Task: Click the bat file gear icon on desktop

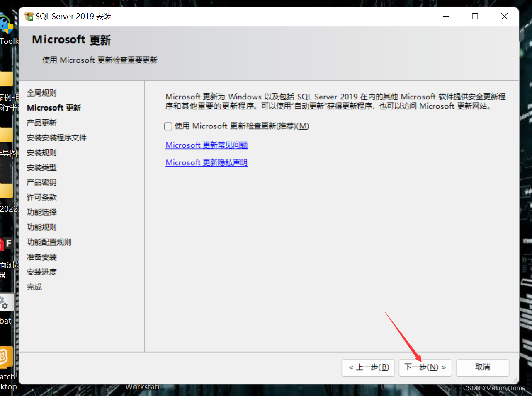Action: pyautogui.click(x=6, y=303)
